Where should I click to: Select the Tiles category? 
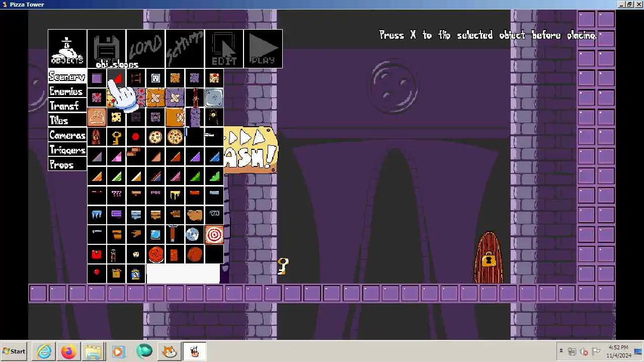coord(67,120)
